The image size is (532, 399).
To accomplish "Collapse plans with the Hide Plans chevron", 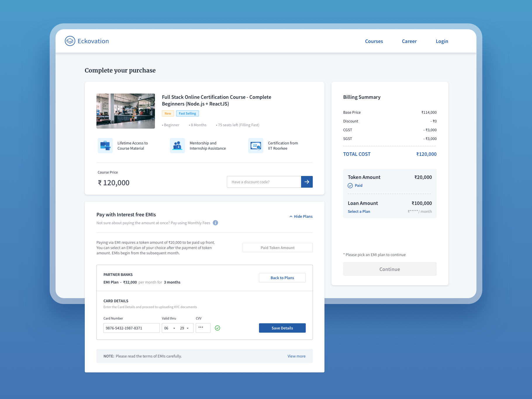I will tap(291, 217).
